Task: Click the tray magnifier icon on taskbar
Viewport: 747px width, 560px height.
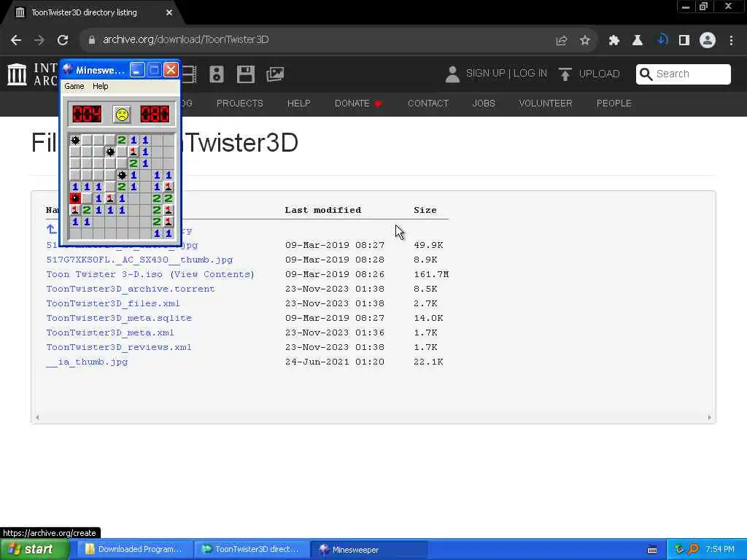Action: 693,549
